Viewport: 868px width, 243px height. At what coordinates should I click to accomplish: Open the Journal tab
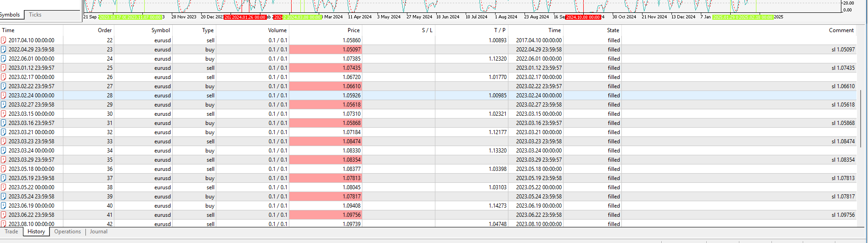point(99,232)
